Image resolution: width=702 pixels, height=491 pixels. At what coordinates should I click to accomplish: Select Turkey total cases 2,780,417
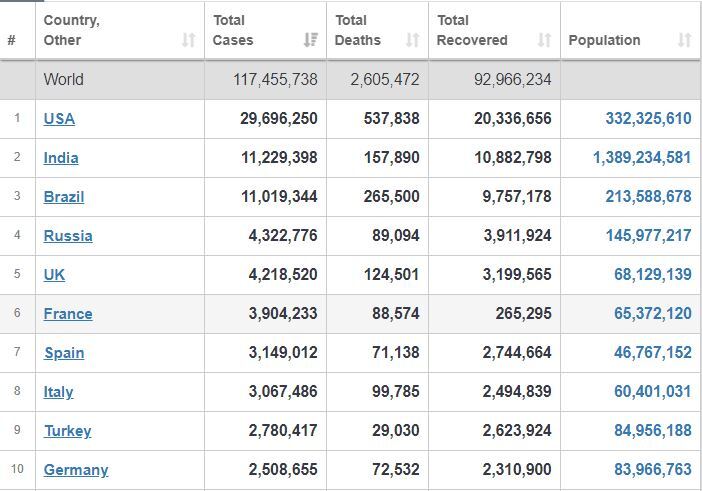click(283, 430)
